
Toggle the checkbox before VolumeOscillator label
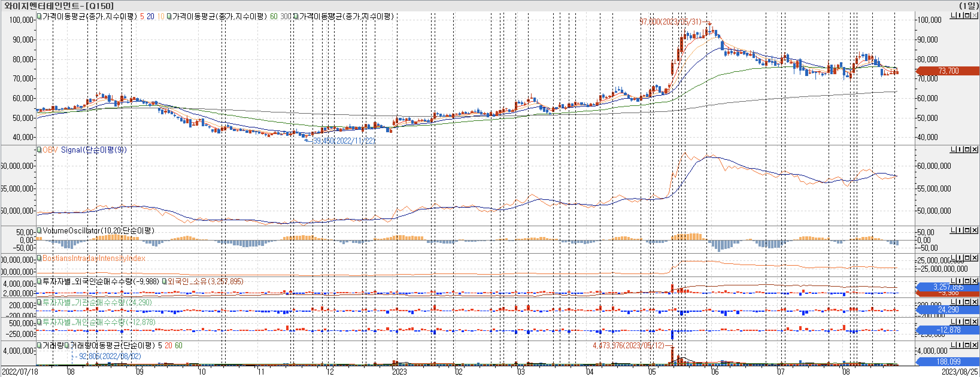[39, 230]
